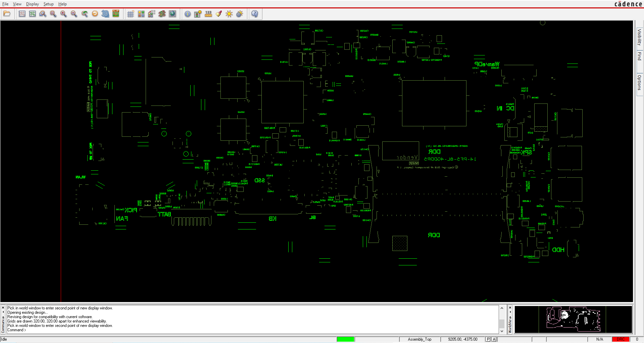The height and width of the screenshot is (343, 644).
Task: Click the N/A status bar field
Action: tap(600, 339)
